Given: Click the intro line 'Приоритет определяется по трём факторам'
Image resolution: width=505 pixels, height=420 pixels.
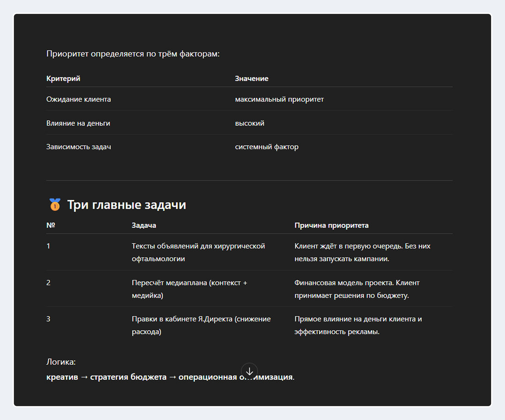Looking at the screenshot, I should pos(133,54).
